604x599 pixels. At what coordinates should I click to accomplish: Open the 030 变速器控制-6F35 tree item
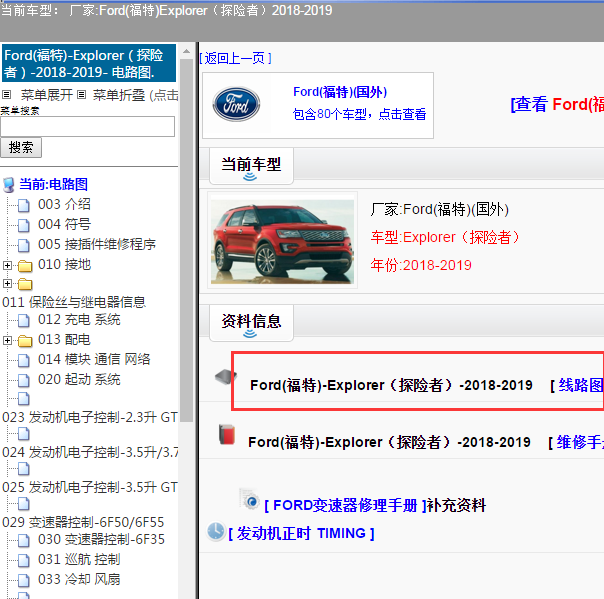coord(101,540)
